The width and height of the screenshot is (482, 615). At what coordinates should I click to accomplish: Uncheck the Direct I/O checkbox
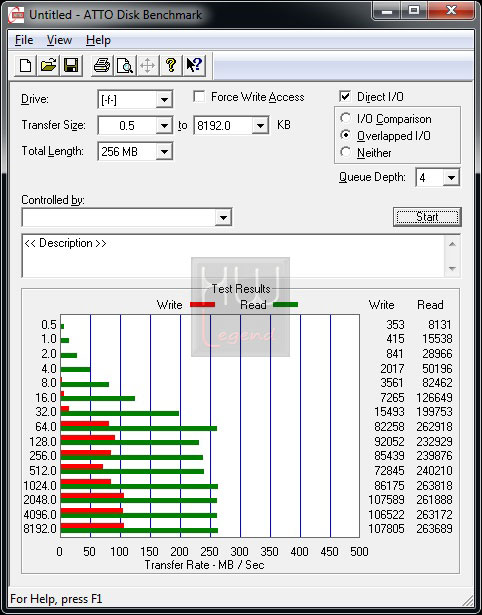(345, 96)
